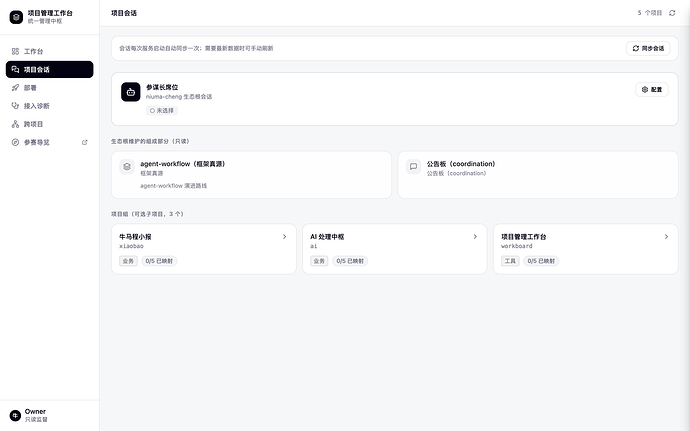The width and height of the screenshot is (690, 431).
Task: Open 参赛导览 in the sidebar
Action: (49, 142)
